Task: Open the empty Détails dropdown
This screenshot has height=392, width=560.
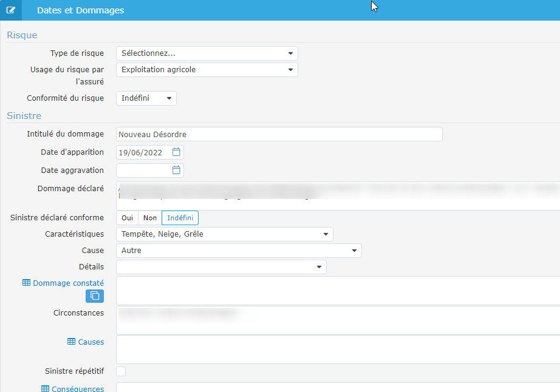Action: pyautogui.click(x=221, y=267)
